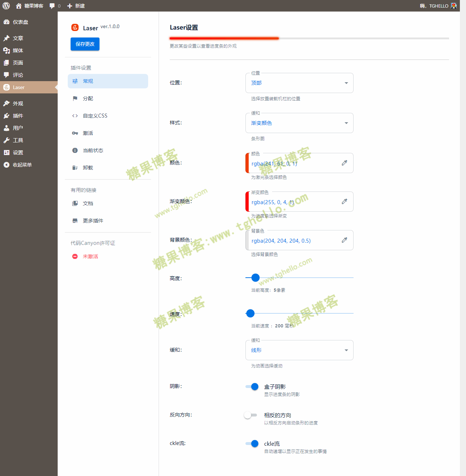The height and width of the screenshot is (476, 466).
Task: Click the 高度 slider handle
Action: coord(256,278)
